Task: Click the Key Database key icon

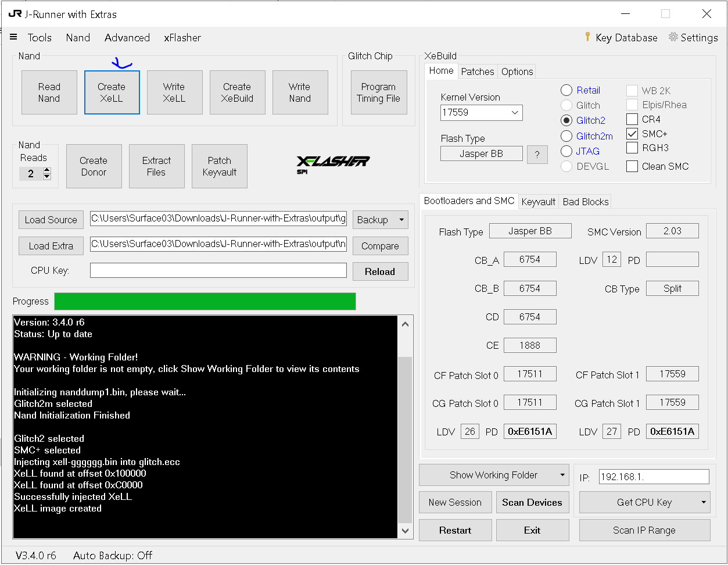Action: (x=587, y=37)
